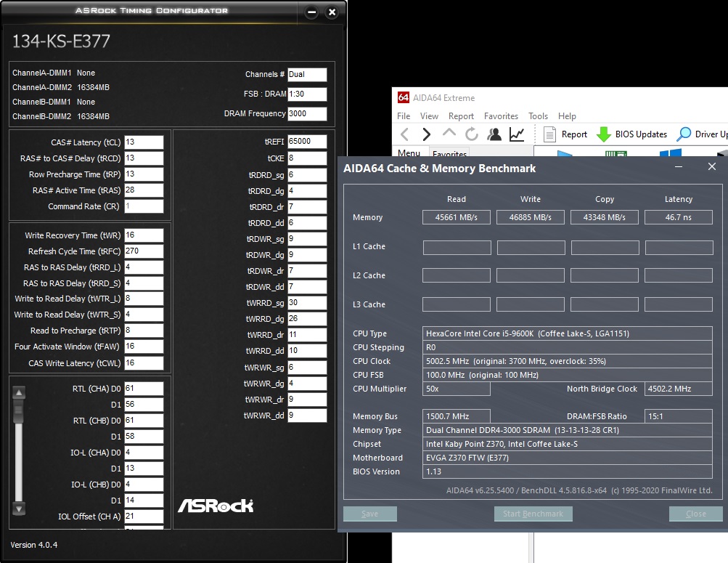Open the Favorites menu in AIDA64

[x=501, y=116]
